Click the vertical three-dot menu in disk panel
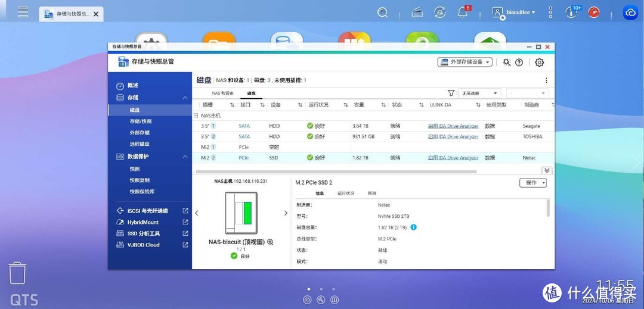 (x=546, y=80)
